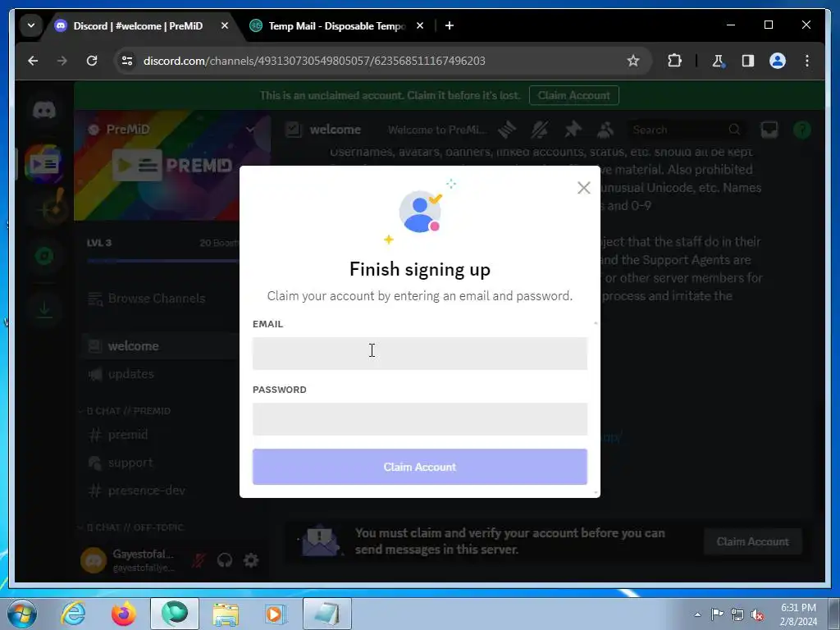Click the green Help icon
Screen dimensions: 840x630
802,129
